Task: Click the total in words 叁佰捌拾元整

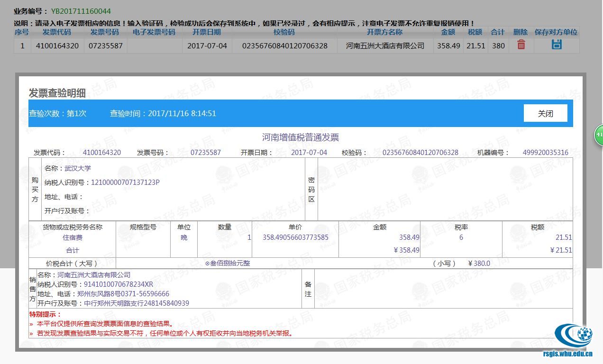Action: (228, 263)
